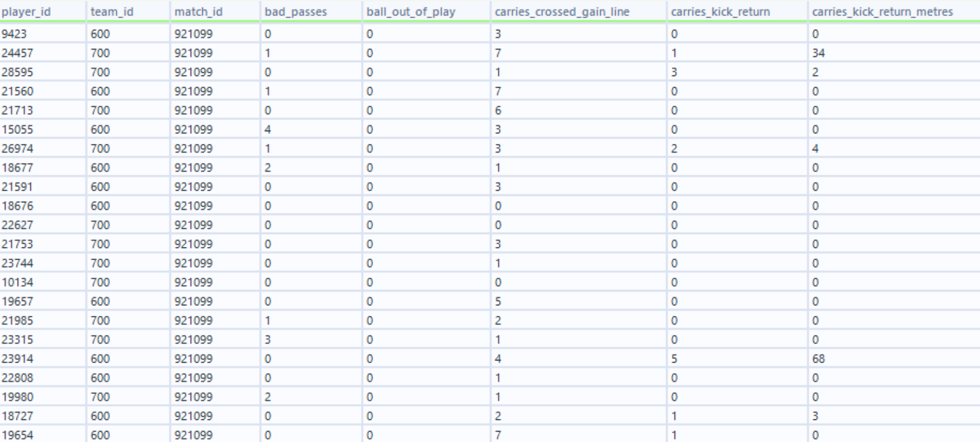This screenshot has width=980, height=442.
Task: Click bad_passes value 2 for player 19980
Action: (x=311, y=397)
